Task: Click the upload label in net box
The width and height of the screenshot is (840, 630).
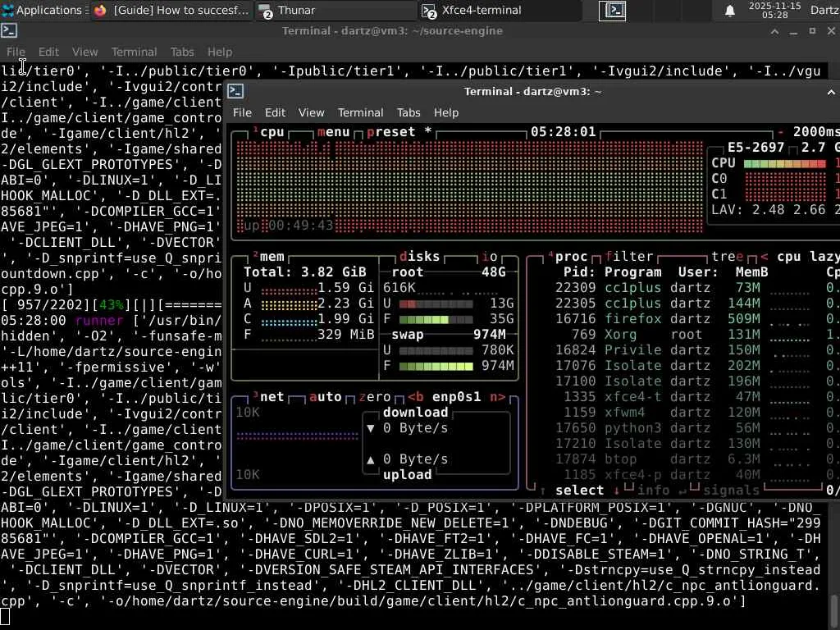Action: click(x=407, y=475)
